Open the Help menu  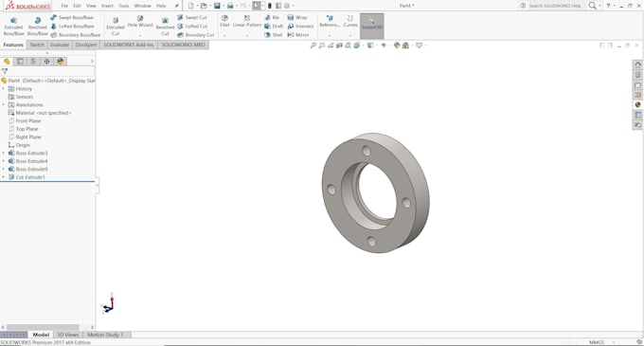click(161, 6)
